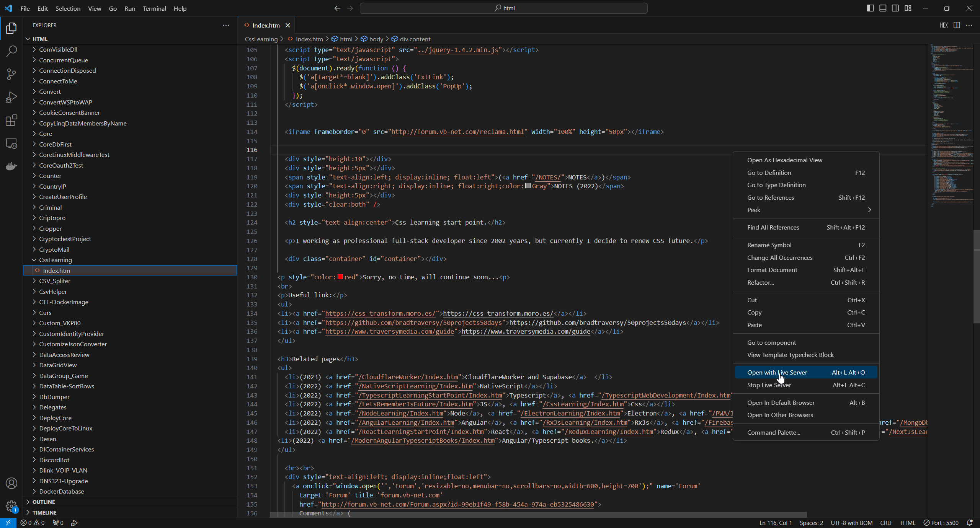Toggle Panel layout button in title bar
This screenshot has width=980, height=528.
point(883,8)
